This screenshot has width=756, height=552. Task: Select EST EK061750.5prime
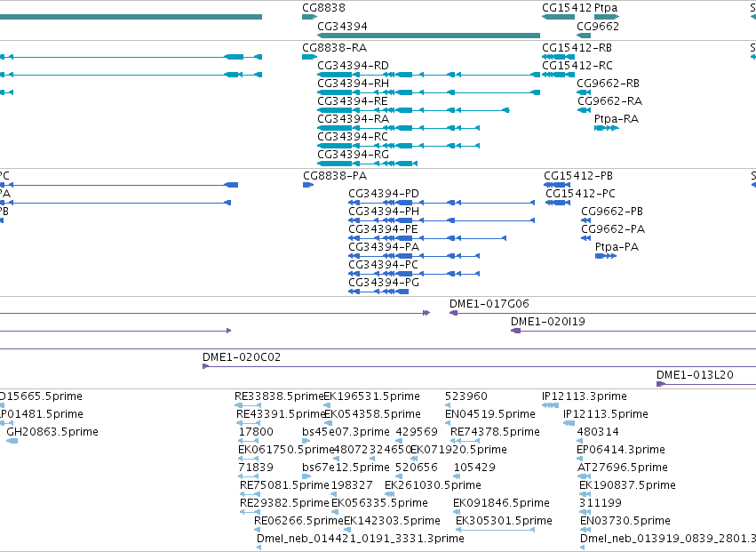click(x=286, y=450)
